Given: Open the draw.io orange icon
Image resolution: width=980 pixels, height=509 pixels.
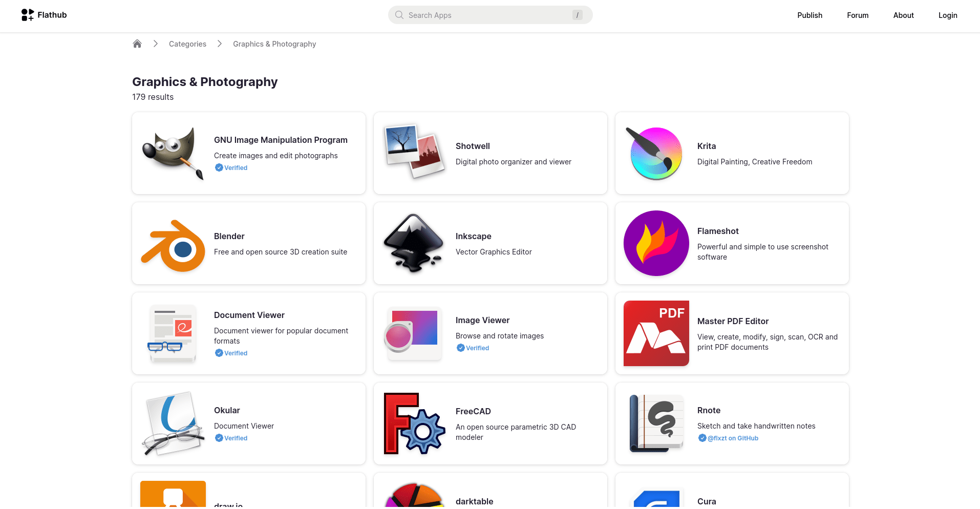Looking at the screenshot, I should tap(173, 494).
